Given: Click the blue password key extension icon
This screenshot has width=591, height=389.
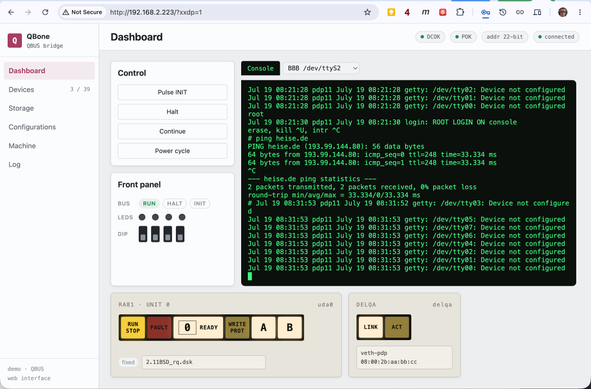Looking at the screenshot, I should (x=485, y=12).
